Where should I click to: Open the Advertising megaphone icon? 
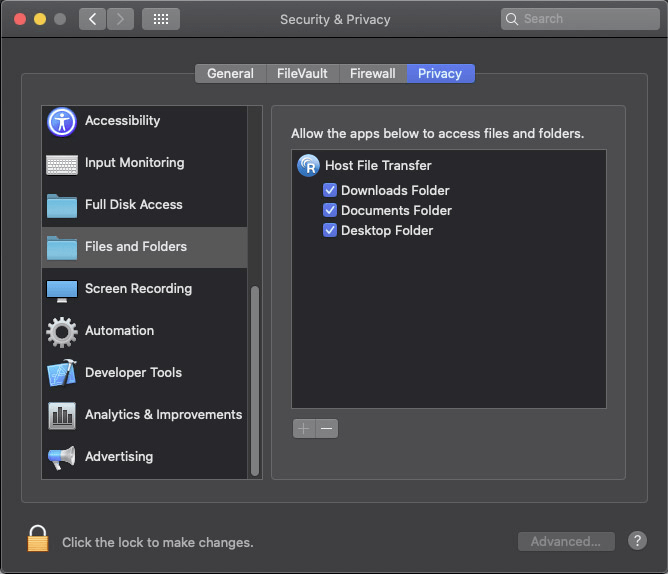coord(62,458)
